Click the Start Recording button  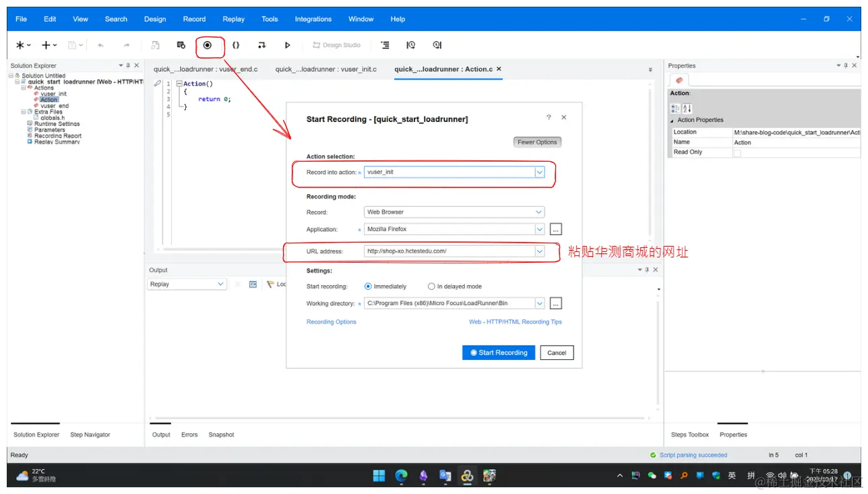(x=499, y=352)
